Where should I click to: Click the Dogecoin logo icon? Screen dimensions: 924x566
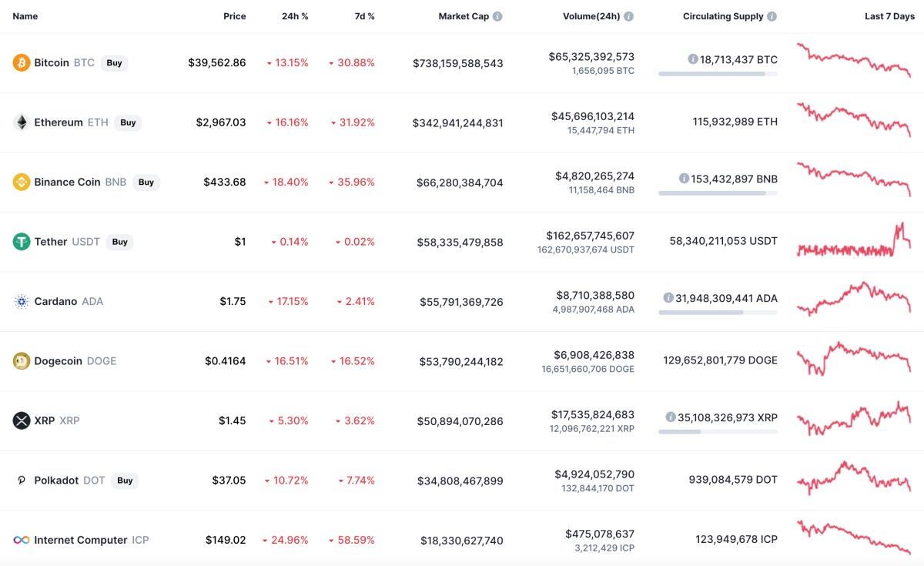(x=22, y=361)
